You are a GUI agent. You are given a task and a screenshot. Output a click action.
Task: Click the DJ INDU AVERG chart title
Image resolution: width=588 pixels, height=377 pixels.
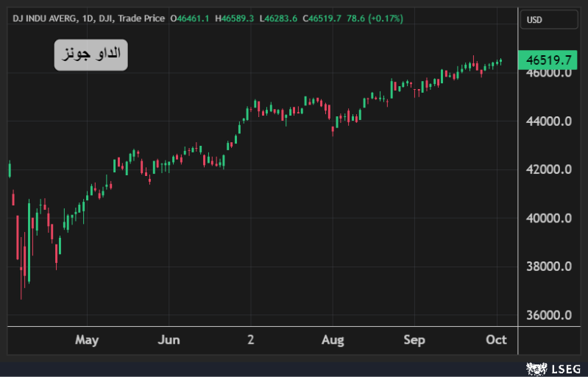44,18
